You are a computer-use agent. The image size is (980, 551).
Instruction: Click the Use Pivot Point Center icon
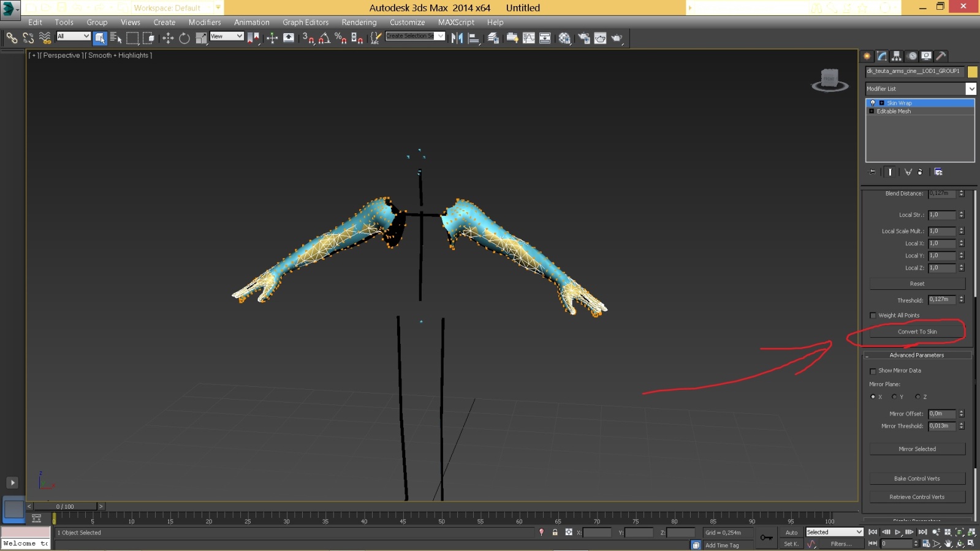[253, 38]
